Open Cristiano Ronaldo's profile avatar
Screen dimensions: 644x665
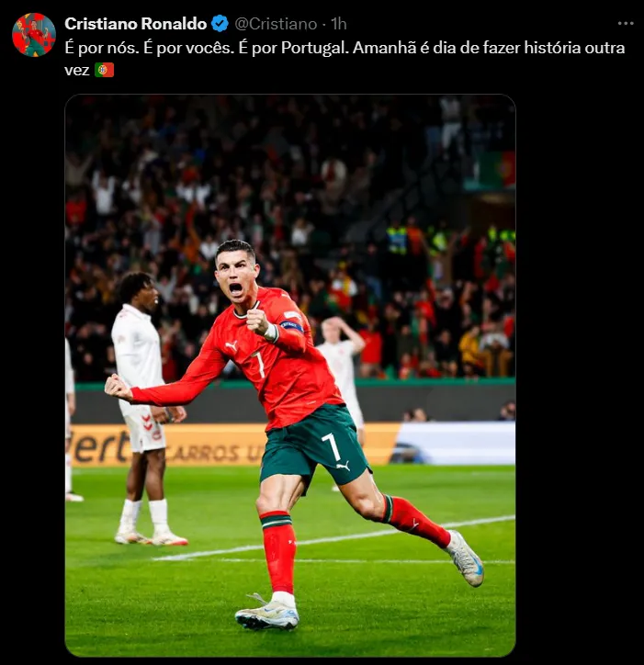pos(34,34)
